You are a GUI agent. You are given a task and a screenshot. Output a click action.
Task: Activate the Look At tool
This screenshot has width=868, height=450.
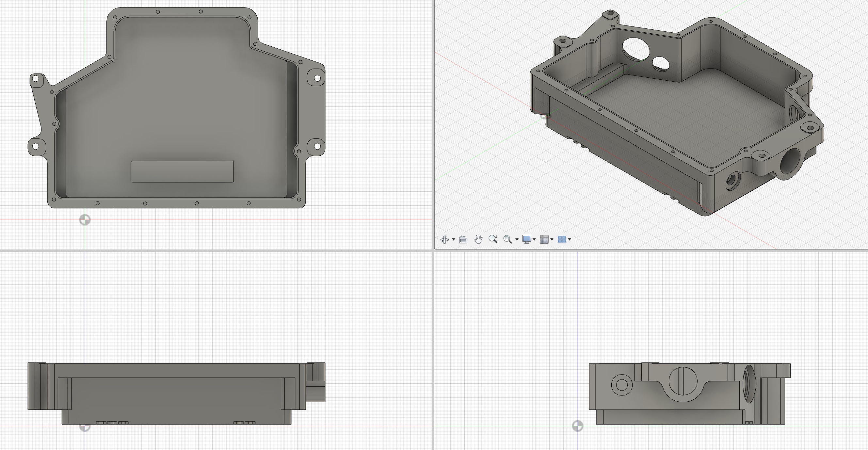[463, 239]
